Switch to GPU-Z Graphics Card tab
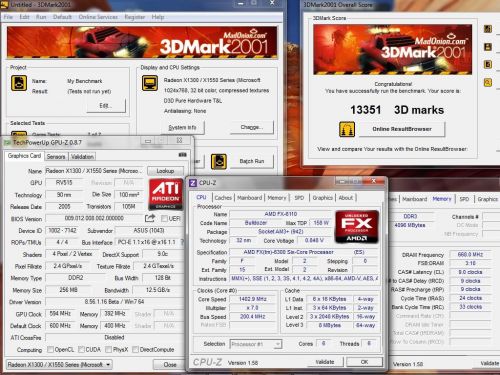Image resolution: width=500 pixels, height=375 pixels. click(24, 156)
